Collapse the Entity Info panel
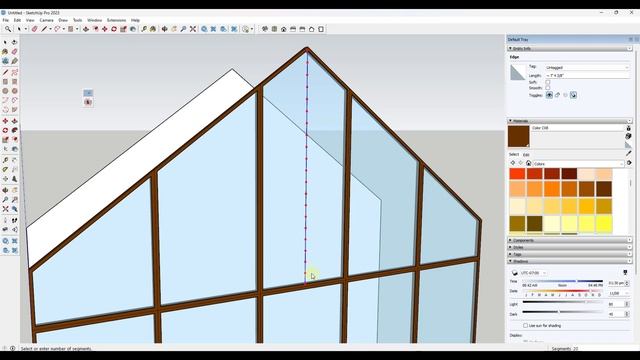Screen dimensions: 640x360 (569, 49)
